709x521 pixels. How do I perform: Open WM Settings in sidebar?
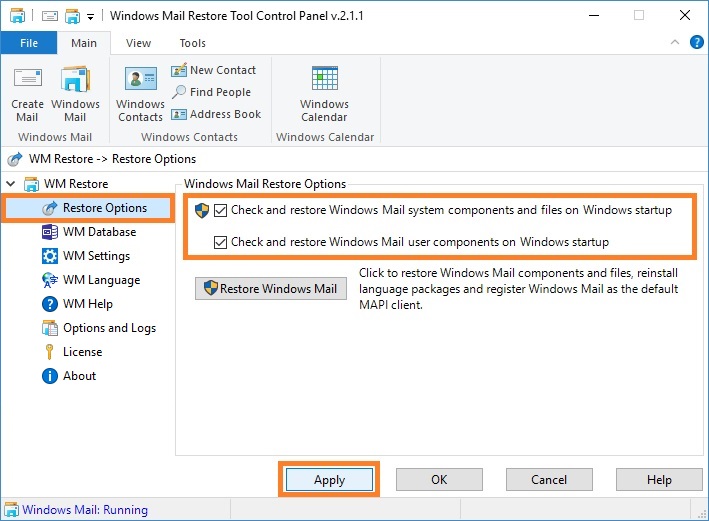[96, 256]
